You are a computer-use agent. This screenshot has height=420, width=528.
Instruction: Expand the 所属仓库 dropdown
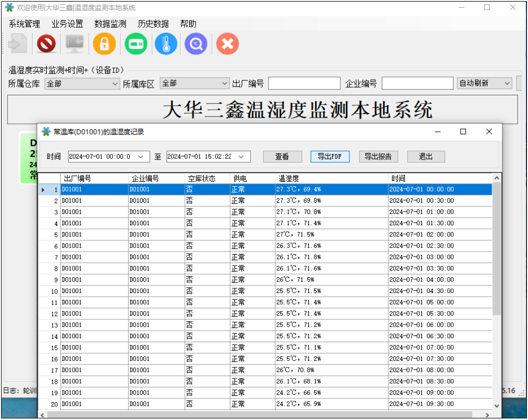115,83
